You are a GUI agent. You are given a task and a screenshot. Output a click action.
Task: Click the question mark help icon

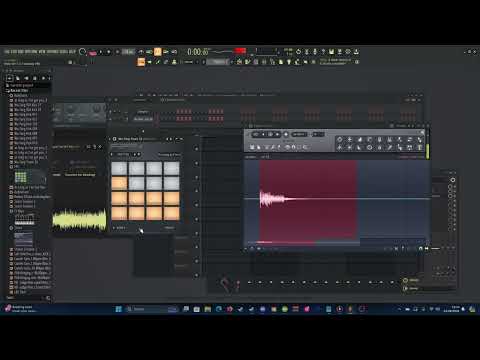pyautogui.click(x=323, y=52)
